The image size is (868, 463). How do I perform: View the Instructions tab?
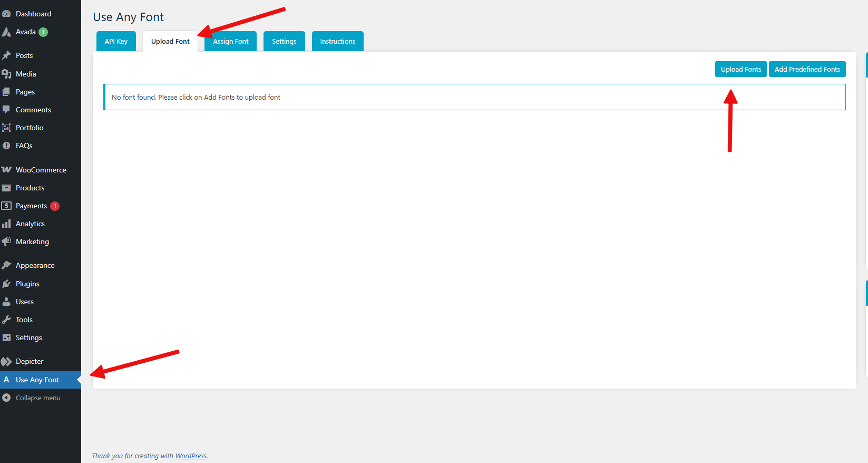pos(338,41)
